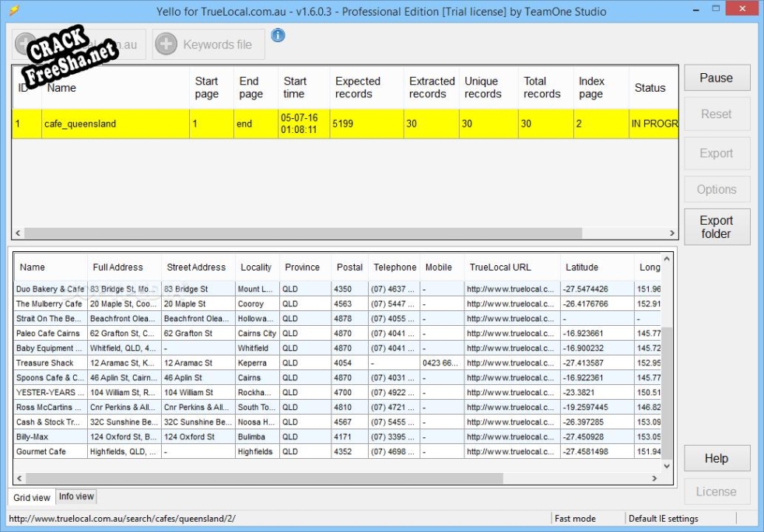Select the Treasure Shack row
Screen dimensions: 764x532
click(45, 363)
